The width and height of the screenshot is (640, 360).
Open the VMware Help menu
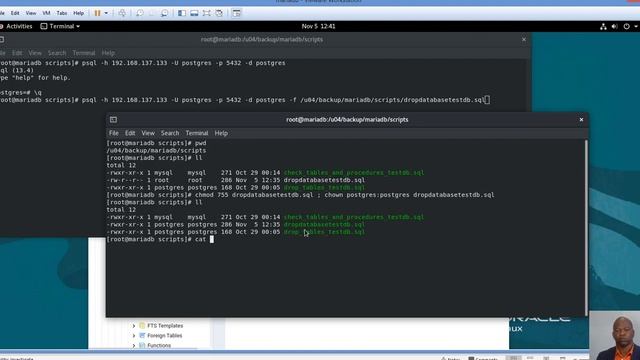coord(78,13)
